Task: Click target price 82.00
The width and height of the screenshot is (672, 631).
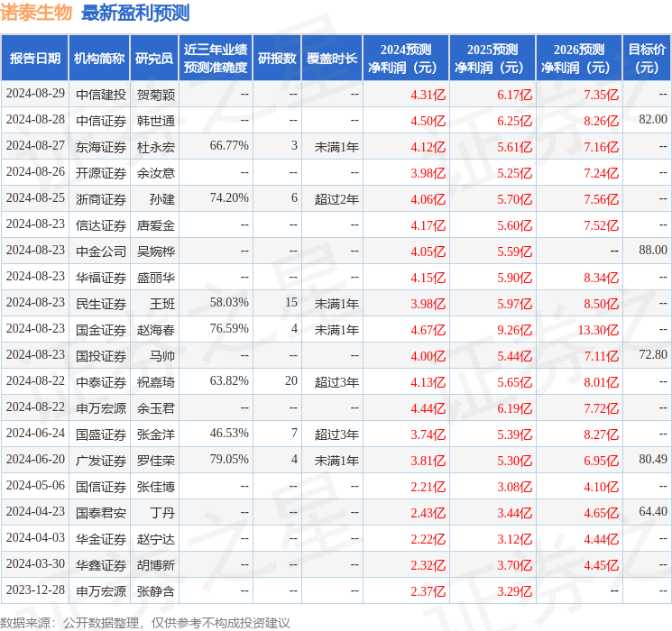Action: [x=653, y=120]
